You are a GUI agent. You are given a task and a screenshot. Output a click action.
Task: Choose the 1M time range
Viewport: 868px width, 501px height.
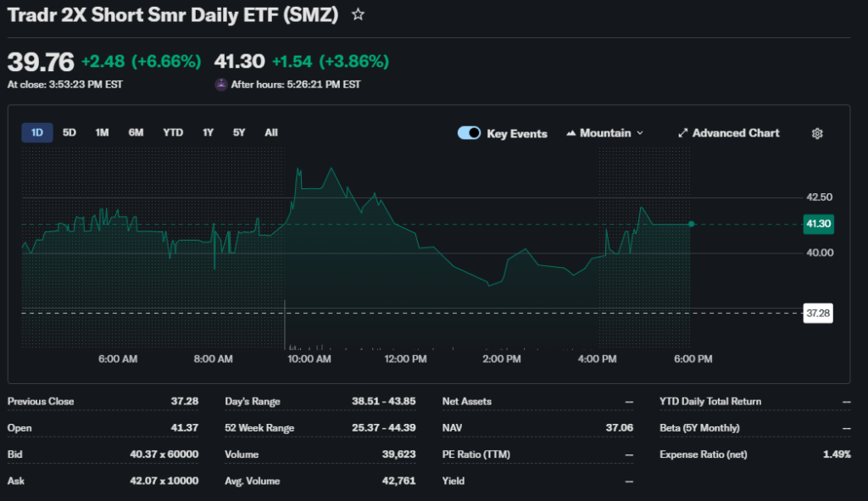click(102, 132)
